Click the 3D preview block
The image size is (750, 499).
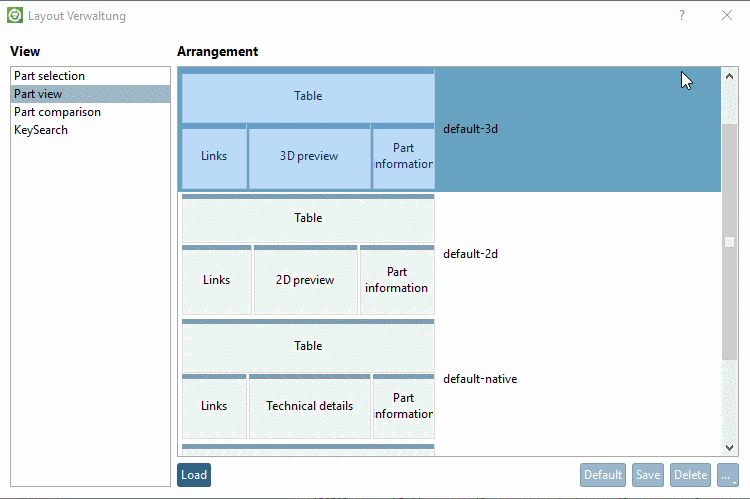pos(309,156)
